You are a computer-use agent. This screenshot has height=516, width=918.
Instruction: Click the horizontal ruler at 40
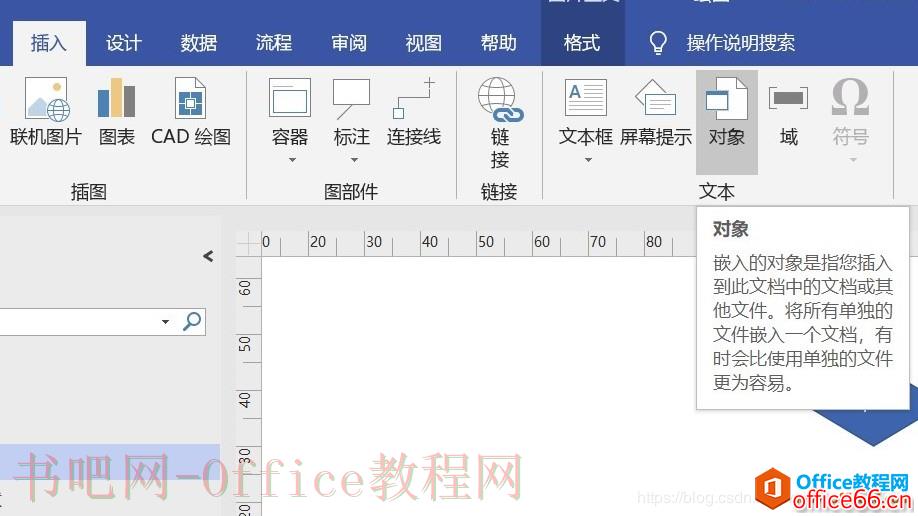[x=429, y=242]
